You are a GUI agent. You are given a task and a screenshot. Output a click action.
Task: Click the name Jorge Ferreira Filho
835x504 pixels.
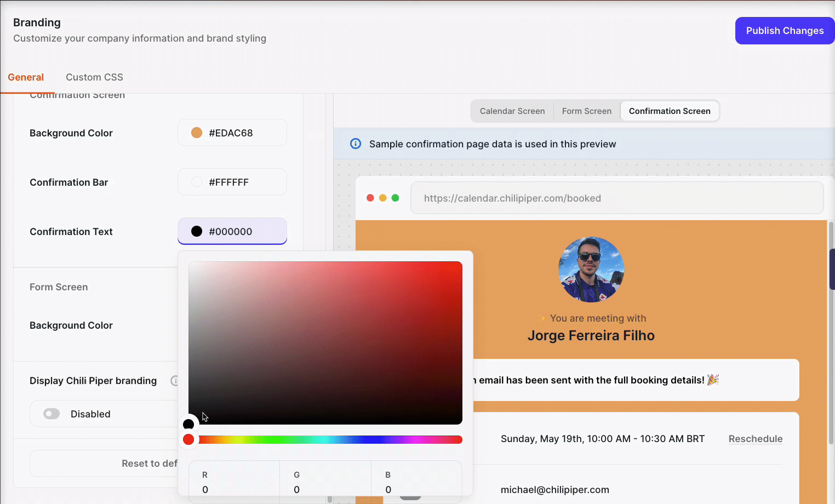(x=591, y=335)
